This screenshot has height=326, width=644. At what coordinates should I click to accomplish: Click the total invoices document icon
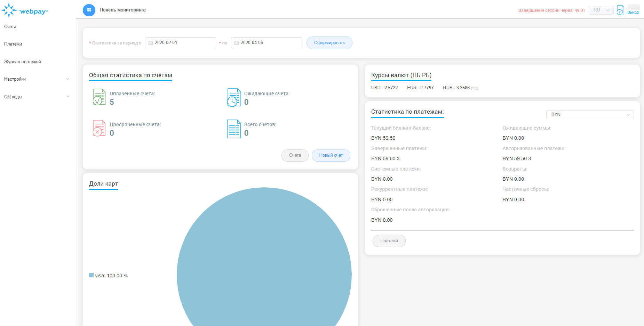pos(234,129)
